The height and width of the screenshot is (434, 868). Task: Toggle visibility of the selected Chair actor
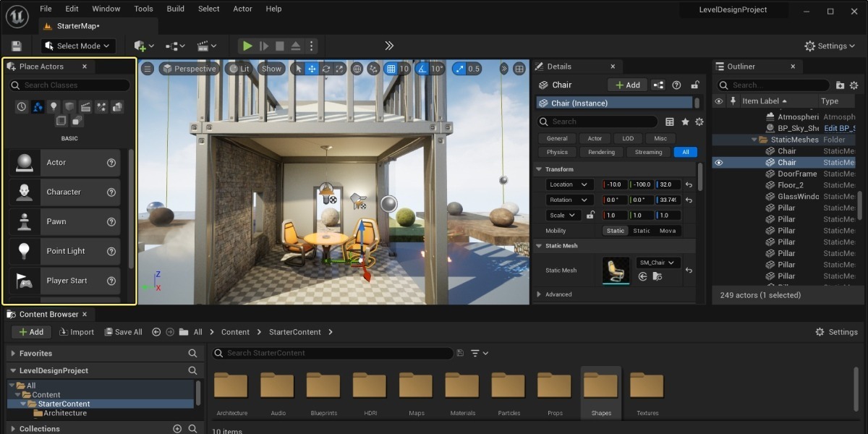[x=719, y=162]
